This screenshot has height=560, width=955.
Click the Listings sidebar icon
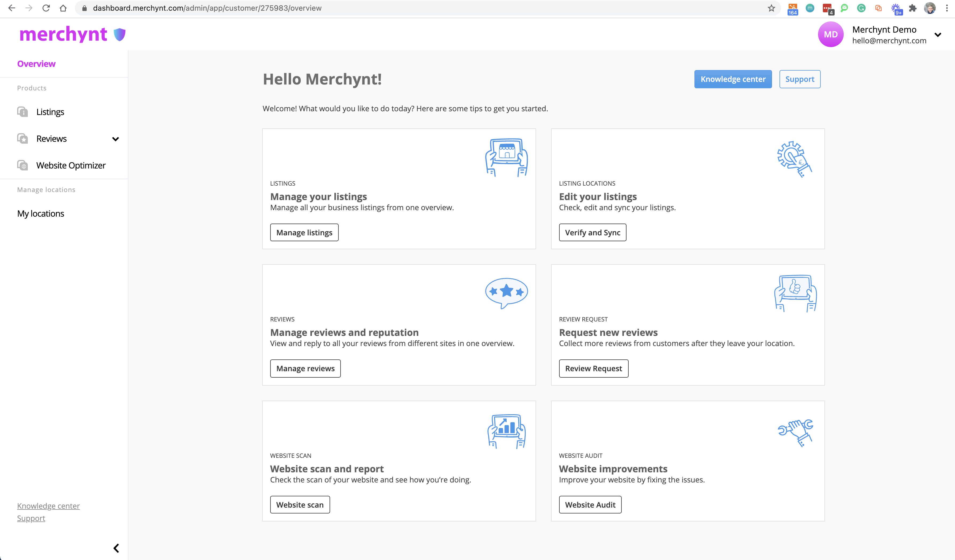pyautogui.click(x=23, y=112)
